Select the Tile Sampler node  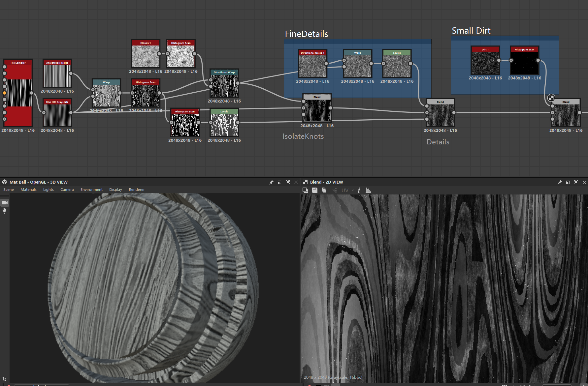pyautogui.click(x=18, y=93)
